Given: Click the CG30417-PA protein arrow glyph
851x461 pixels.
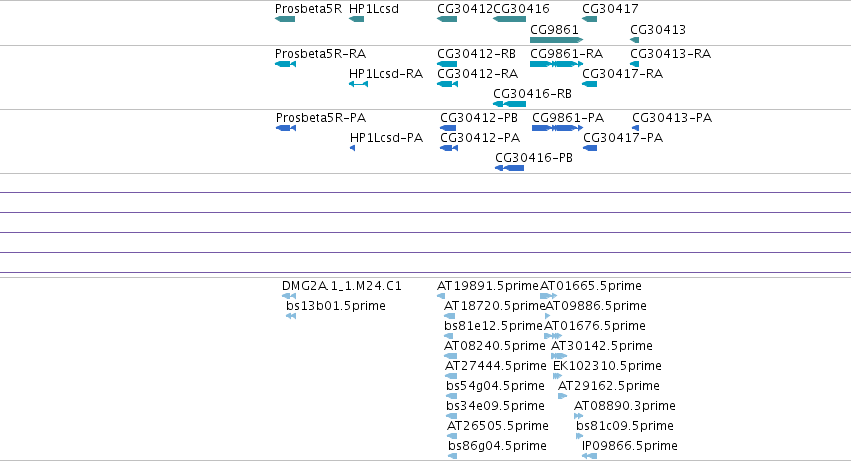Looking at the screenshot, I should (x=590, y=148).
